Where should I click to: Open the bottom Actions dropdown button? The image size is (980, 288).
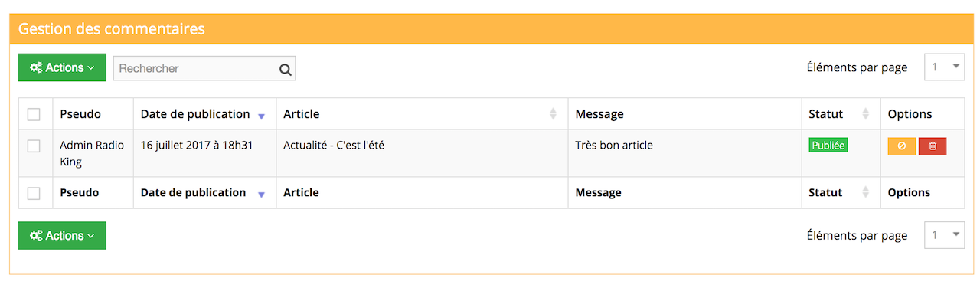[x=62, y=236]
